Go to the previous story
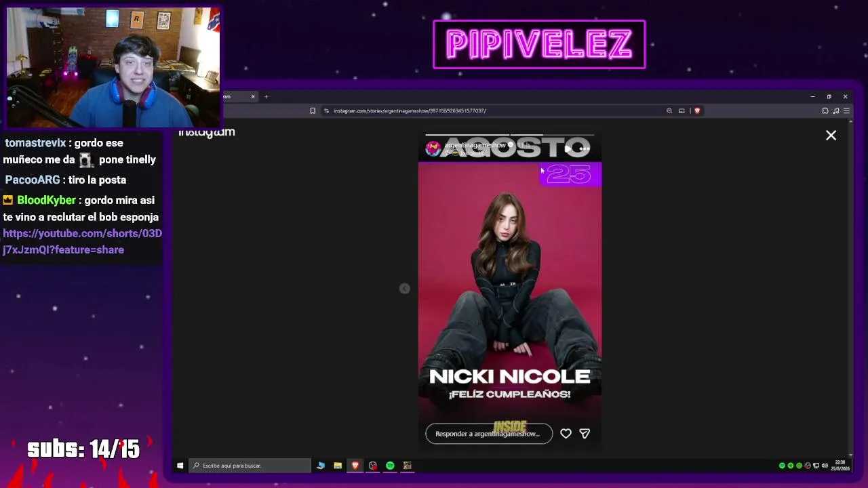The width and height of the screenshot is (868, 488). point(405,289)
